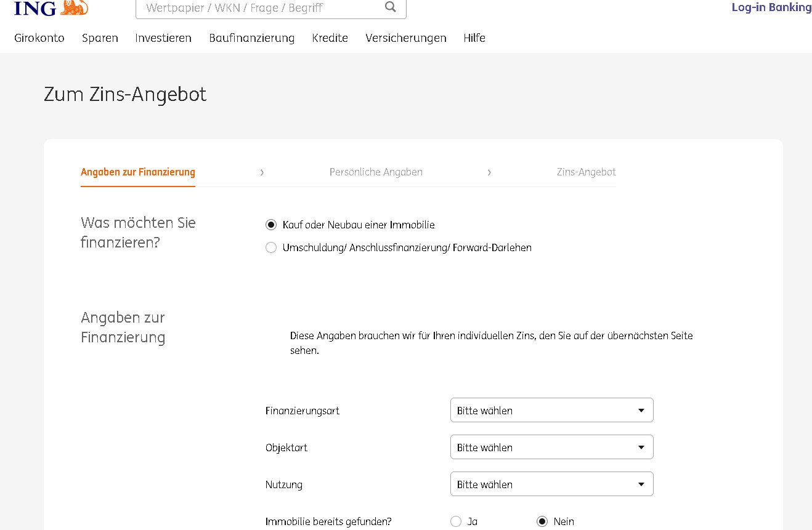Open the Versicherungen menu
The height and width of the screenshot is (530, 812).
click(405, 38)
